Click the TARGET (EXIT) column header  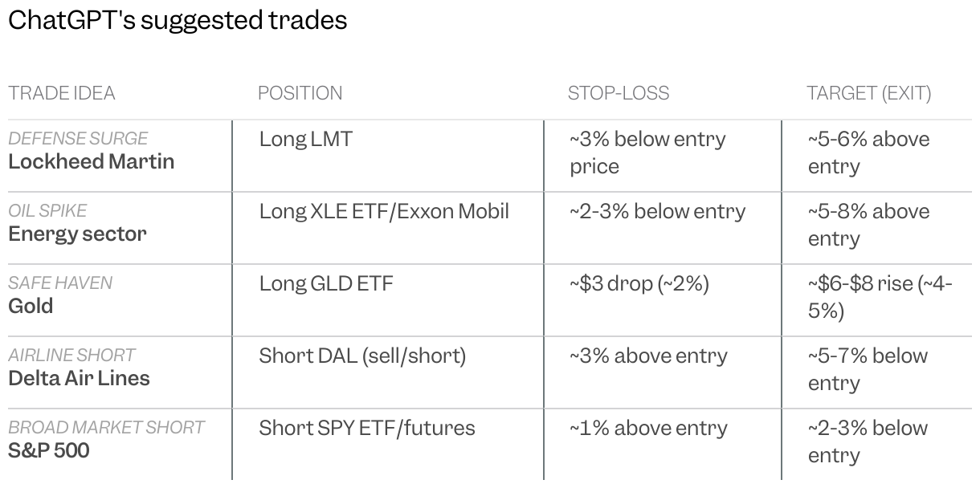point(868,93)
